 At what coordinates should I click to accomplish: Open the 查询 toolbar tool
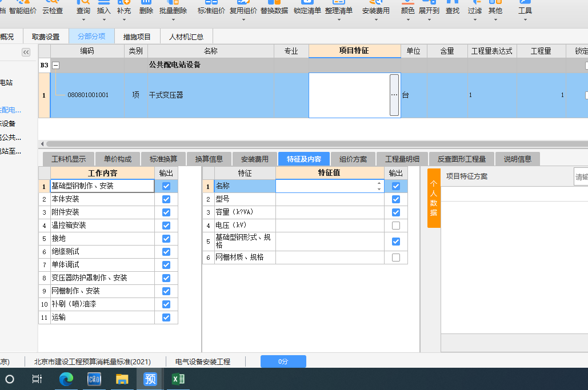point(83,10)
